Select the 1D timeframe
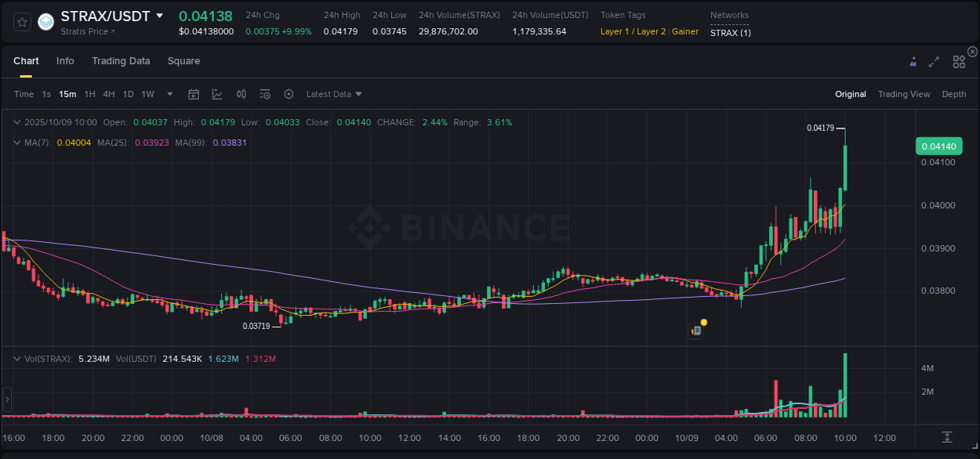The height and width of the screenshot is (459, 980). tap(128, 94)
